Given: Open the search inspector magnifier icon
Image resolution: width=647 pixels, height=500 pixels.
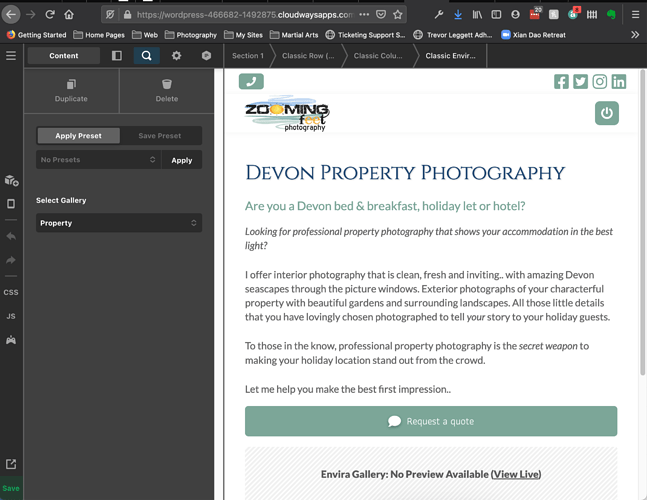Looking at the screenshot, I should click(x=146, y=56).
